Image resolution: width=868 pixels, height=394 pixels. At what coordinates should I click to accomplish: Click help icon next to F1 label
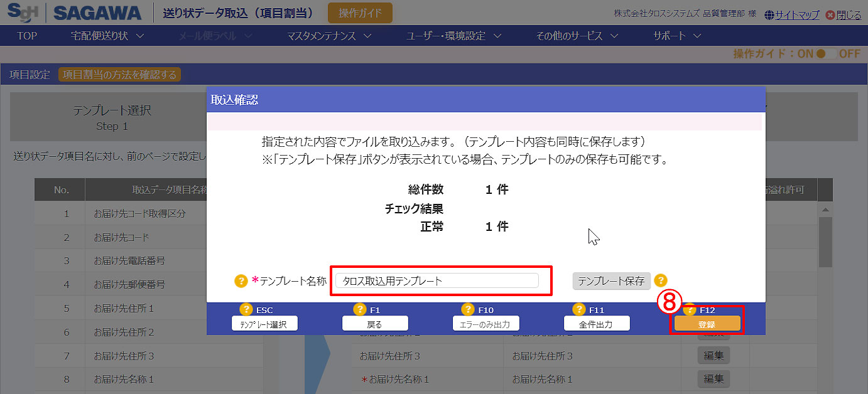tap(359, 309)
